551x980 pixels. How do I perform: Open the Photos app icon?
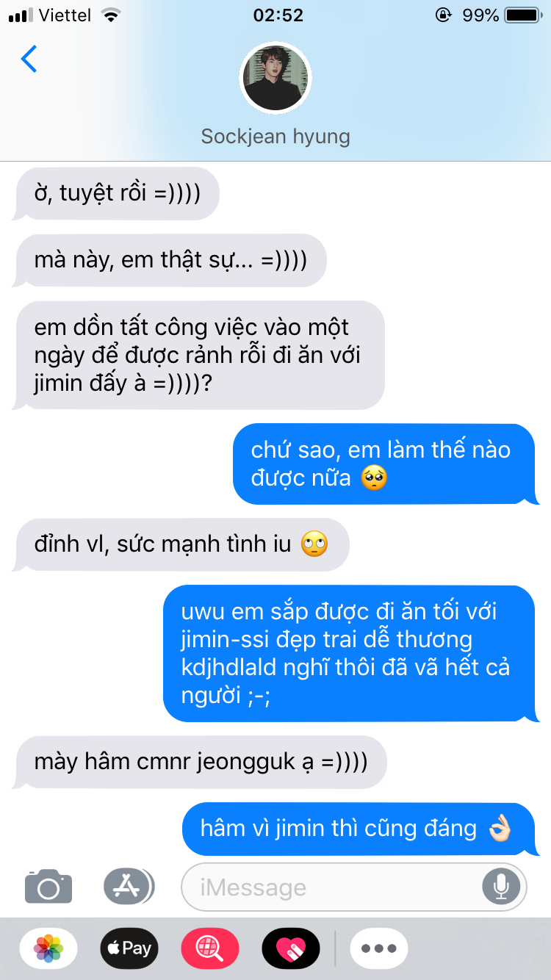tap(48, 948)
